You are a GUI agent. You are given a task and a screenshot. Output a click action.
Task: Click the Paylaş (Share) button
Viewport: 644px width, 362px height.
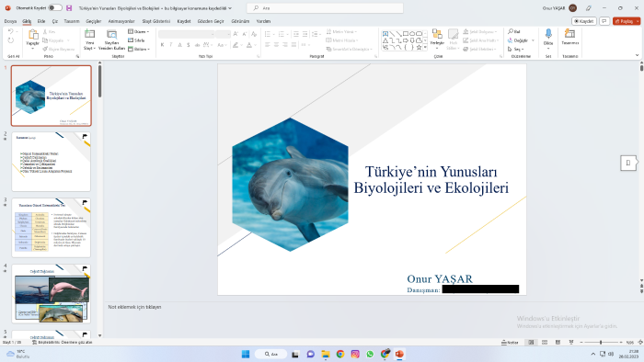(627, 21)
